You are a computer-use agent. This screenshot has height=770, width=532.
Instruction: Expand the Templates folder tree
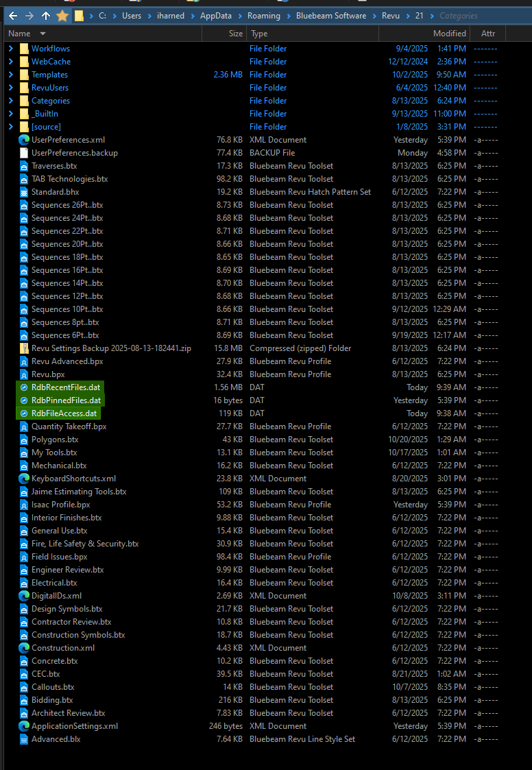pos(11,75)
